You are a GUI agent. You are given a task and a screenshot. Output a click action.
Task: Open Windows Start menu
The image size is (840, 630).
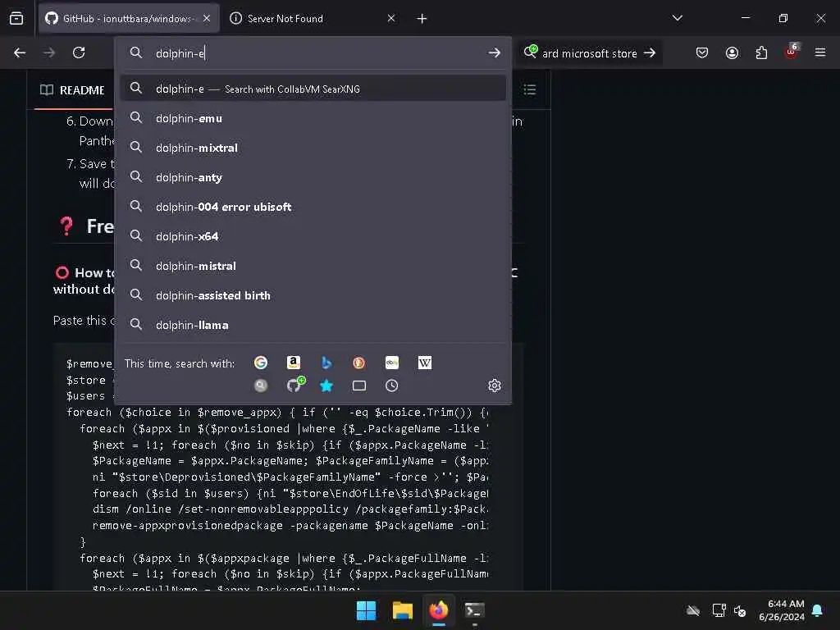pos(367,610)
